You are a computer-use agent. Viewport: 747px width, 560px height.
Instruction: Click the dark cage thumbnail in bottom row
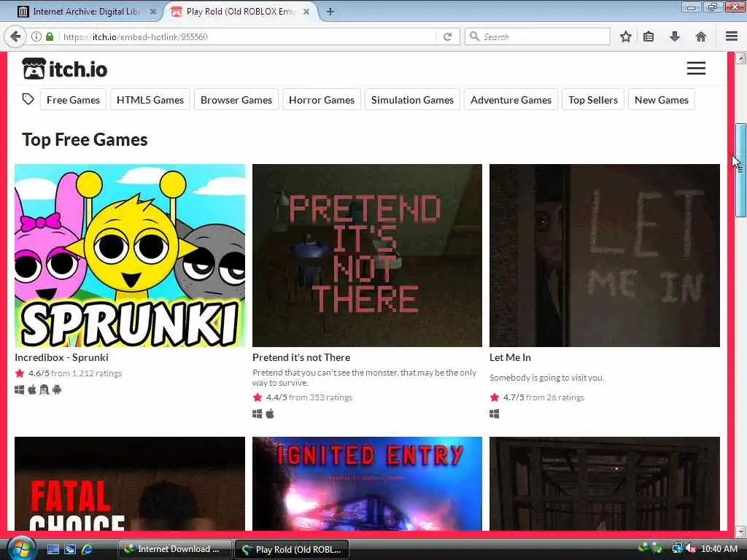tap(605, 483)
